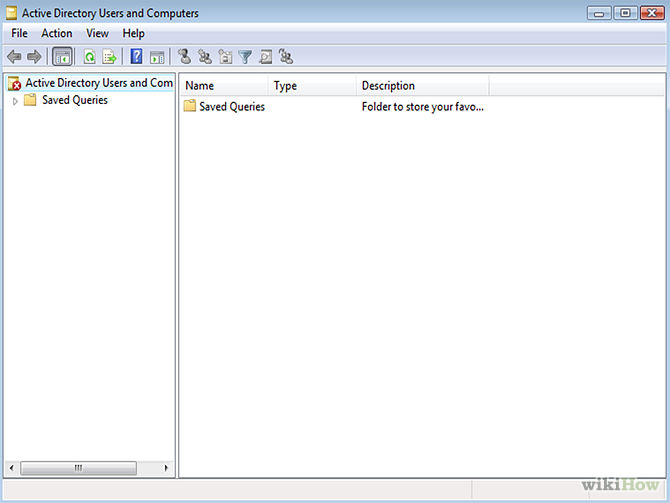Click 'Folder to store your favo...' description text
The image size is (670, 503).
tap(423, 106)
